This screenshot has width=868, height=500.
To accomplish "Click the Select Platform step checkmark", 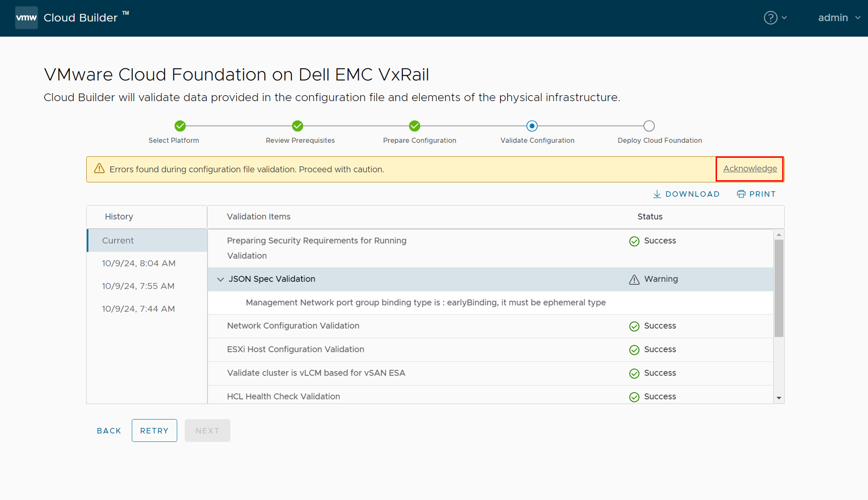I will (180, 126).
